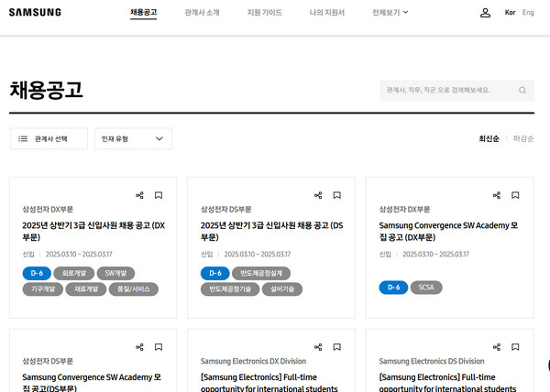Go to Samsung logo home
Viewport: 550px width, 392px height.
coord(35,13)
